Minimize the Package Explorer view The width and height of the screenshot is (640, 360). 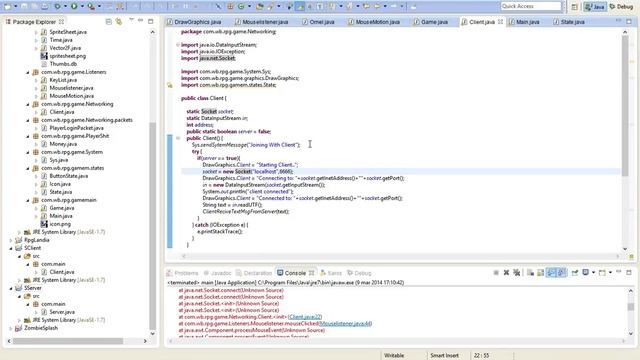click(x=140, y=20)
